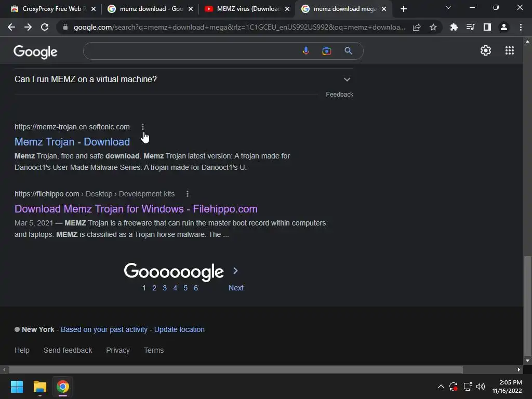532x399 pixels.
Task: Search by voice microphone icon
Action: coord(305,51)
